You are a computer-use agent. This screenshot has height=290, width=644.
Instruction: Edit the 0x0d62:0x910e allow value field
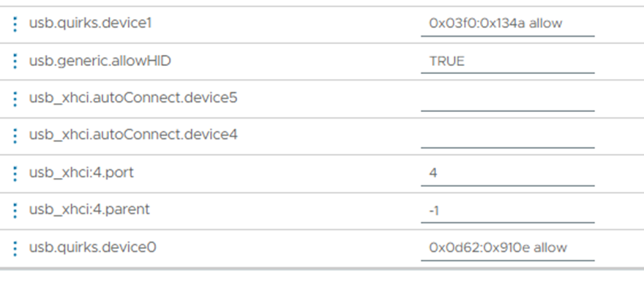point(508,248)
